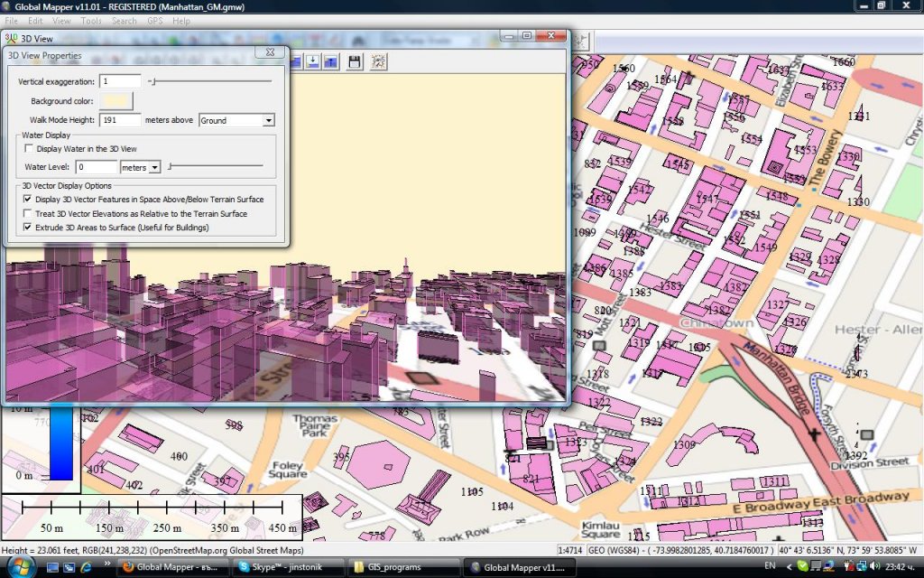924x578 pixels.
Task: Click the dual monitor display tray icon
Action: [x=828, y=567]
